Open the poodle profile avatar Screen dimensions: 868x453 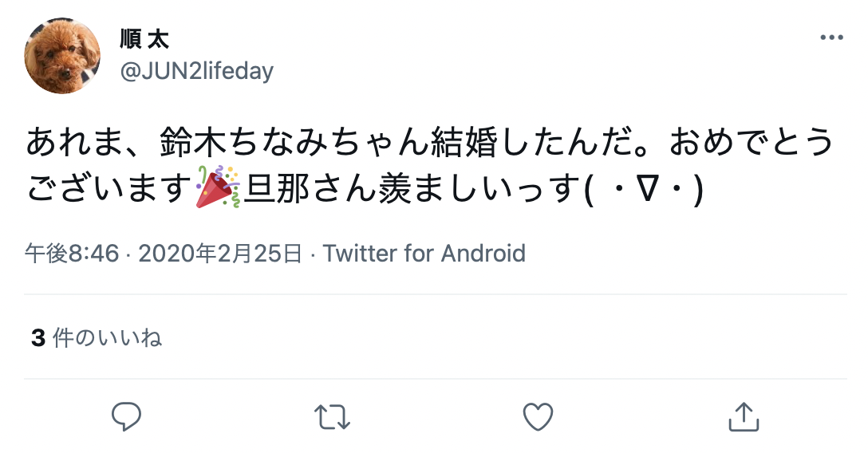[62, 55]
